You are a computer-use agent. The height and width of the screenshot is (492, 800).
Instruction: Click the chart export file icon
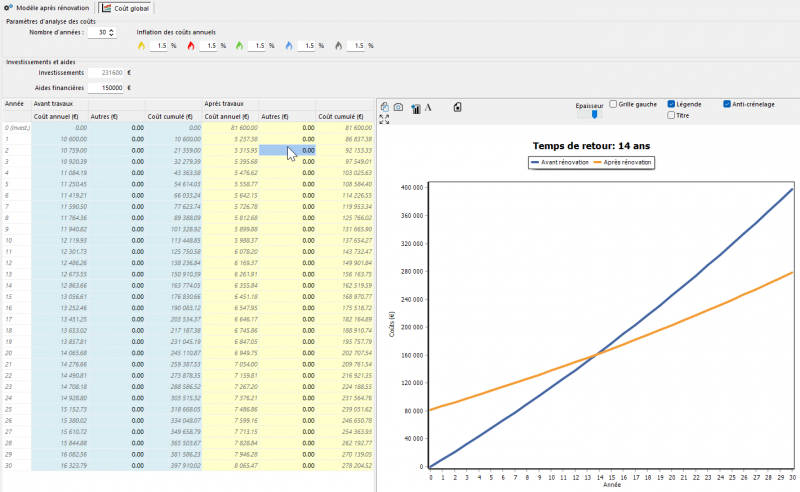457,107
